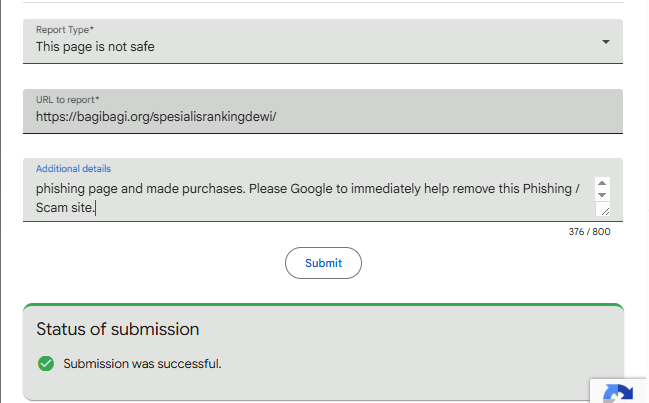The image size is (649, 403).
Task: Click inside the Additional details textarea
Action: point(300,198)
